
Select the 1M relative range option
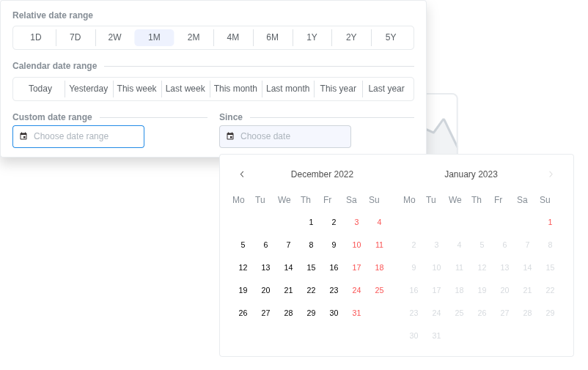coord(154,37)
